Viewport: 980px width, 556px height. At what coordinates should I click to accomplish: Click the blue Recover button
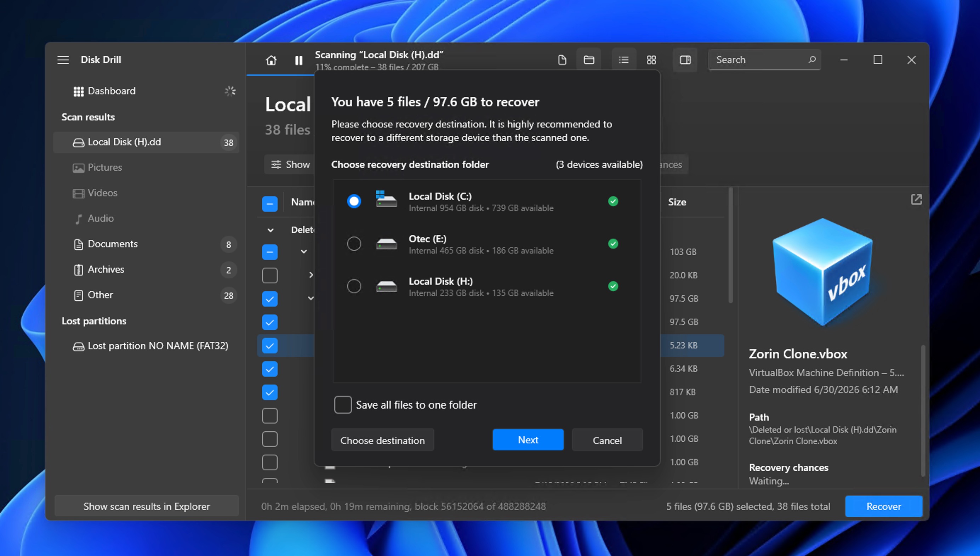pos(883,506)
